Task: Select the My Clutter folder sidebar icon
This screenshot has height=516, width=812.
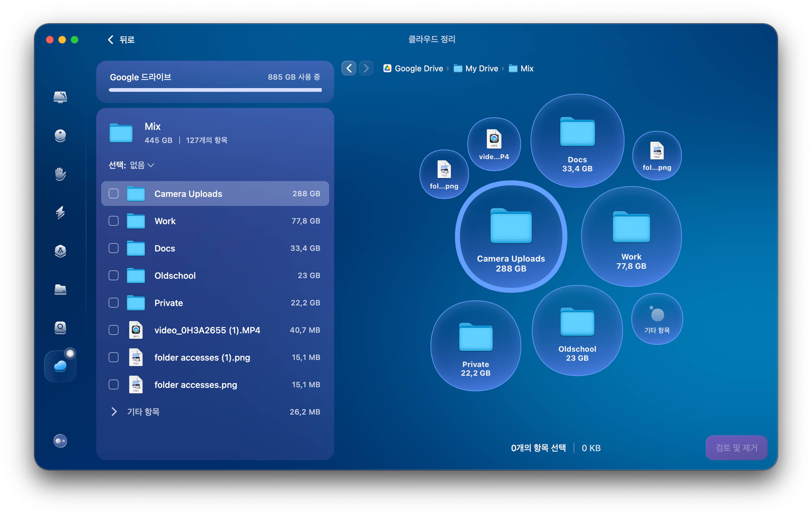Action: [60, 289]
